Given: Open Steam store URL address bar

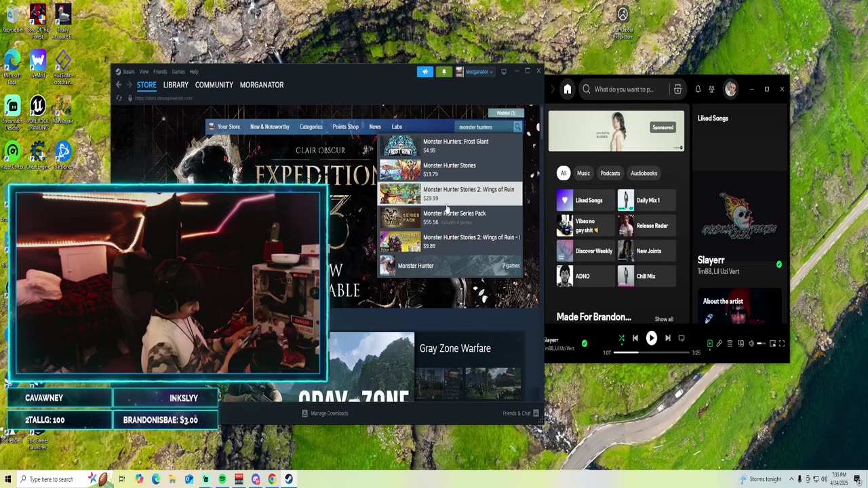Looking at the screenshot, I should pyautogui.click(x=163, y=98).
